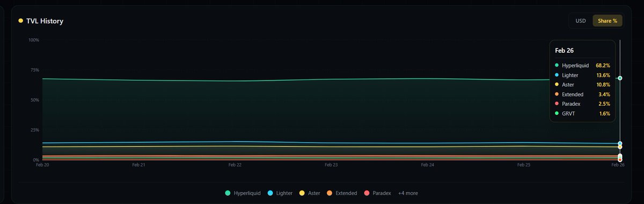Click the Aster data point on Feb 26
Screen dimensions: 644x204
[x=620, y=147]
